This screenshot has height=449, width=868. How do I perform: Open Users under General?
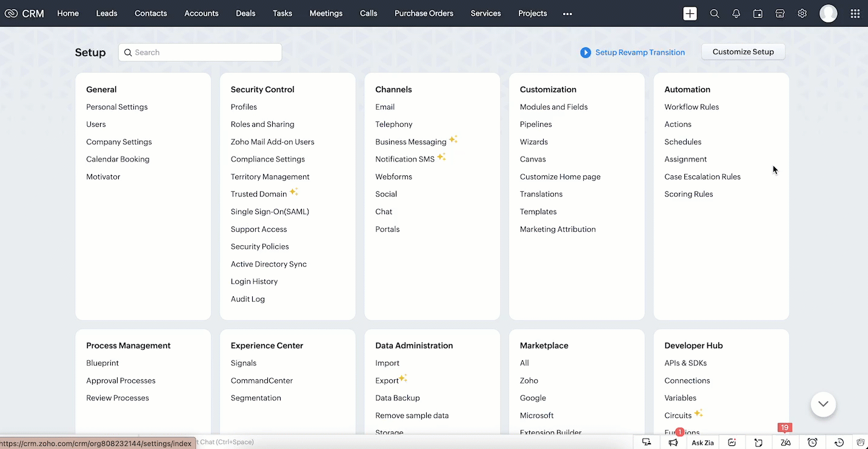(x=96, y=124)
